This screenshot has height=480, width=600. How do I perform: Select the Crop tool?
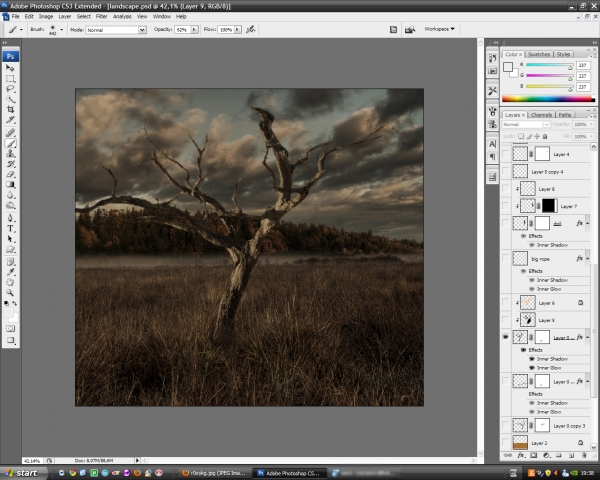point(10,109)
